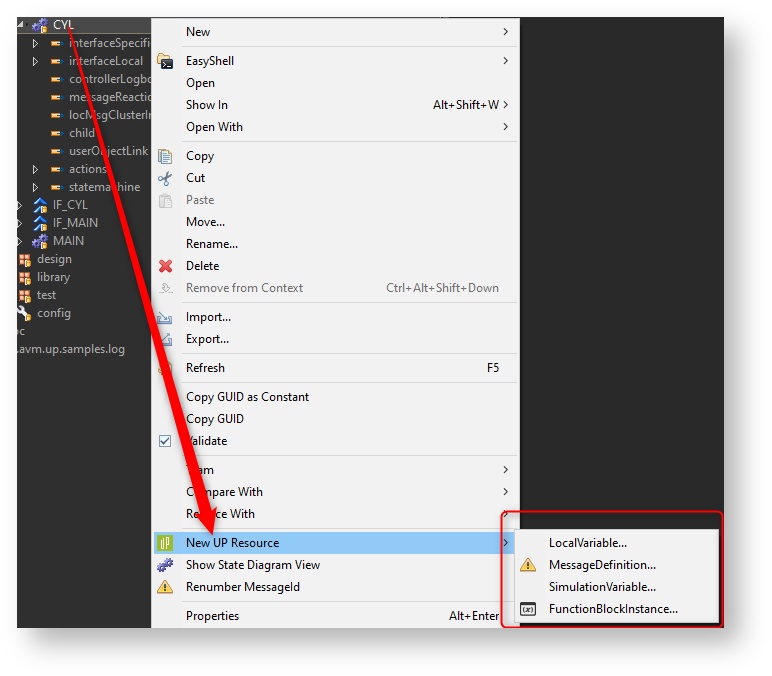This screenshot has width=772, height=676.
Task: Choose LocalVariable... from the submenu
Action: point(588,543)
